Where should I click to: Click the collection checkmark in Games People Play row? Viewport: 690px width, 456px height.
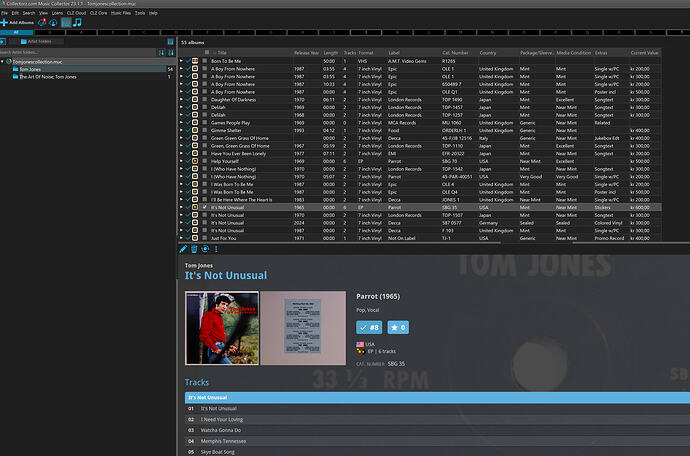[x=188, y=123]
